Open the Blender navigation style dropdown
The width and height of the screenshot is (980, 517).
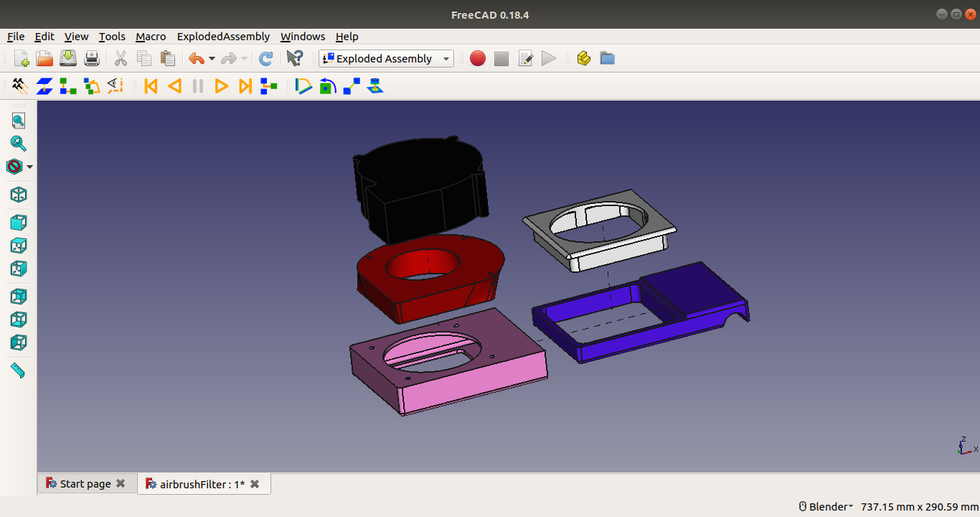pyautogui.click(x=826, y=507)
